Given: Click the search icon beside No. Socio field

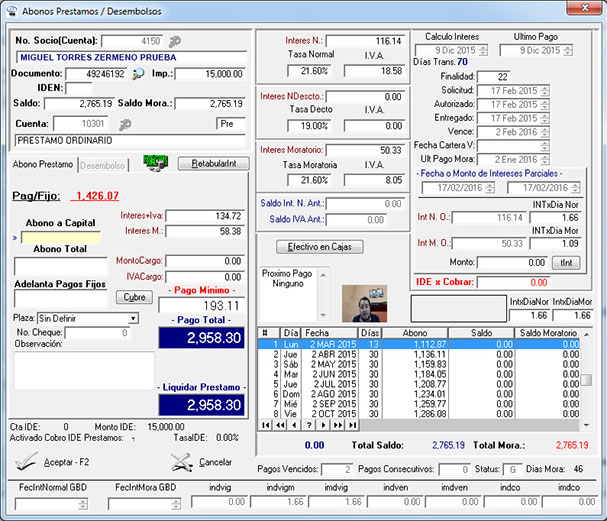Looking at the screenshot, I should pyautogui.click(x=176, y=42).
